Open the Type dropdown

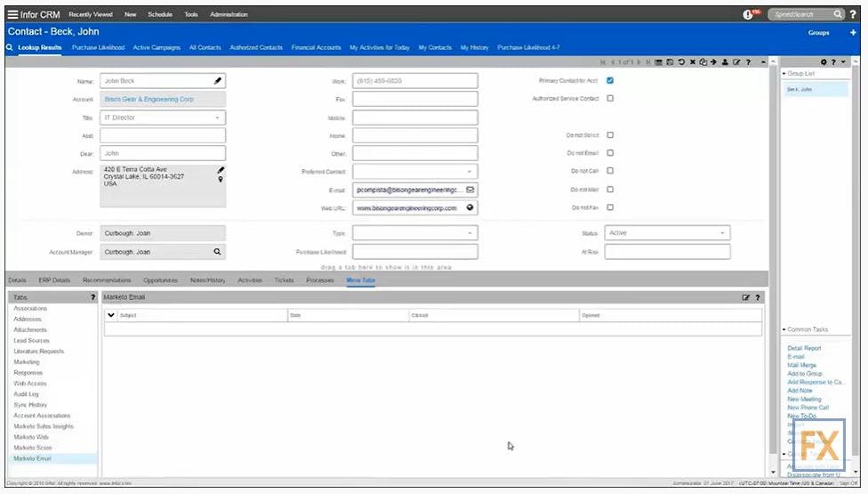tap(470, 233)
